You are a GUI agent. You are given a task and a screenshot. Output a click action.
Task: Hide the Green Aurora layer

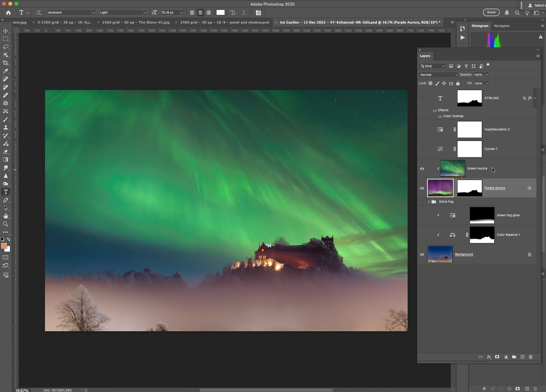point(422,169)
